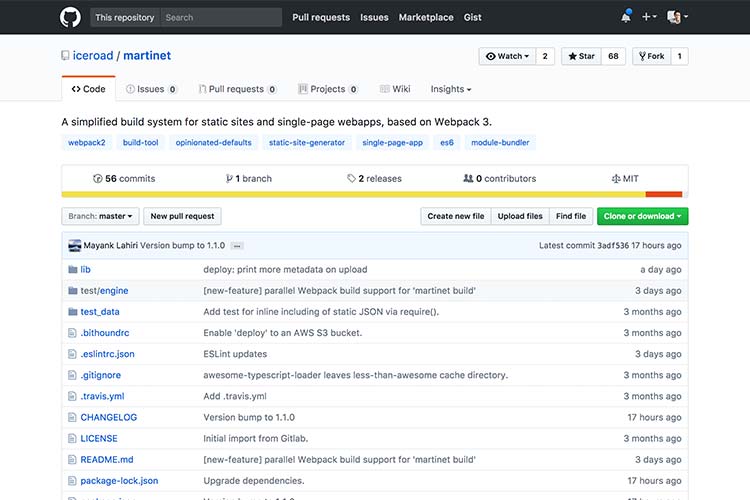
Task: Fork the repository
Action: 651,56
